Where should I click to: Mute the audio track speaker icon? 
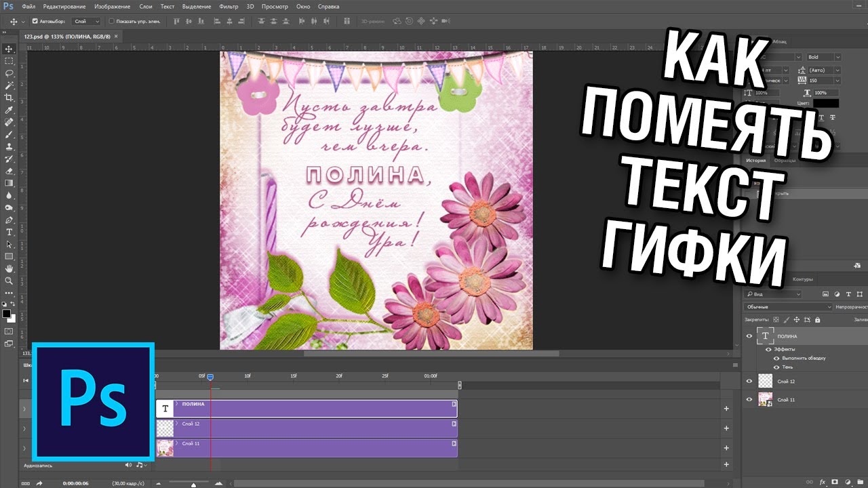pos(128,465)
